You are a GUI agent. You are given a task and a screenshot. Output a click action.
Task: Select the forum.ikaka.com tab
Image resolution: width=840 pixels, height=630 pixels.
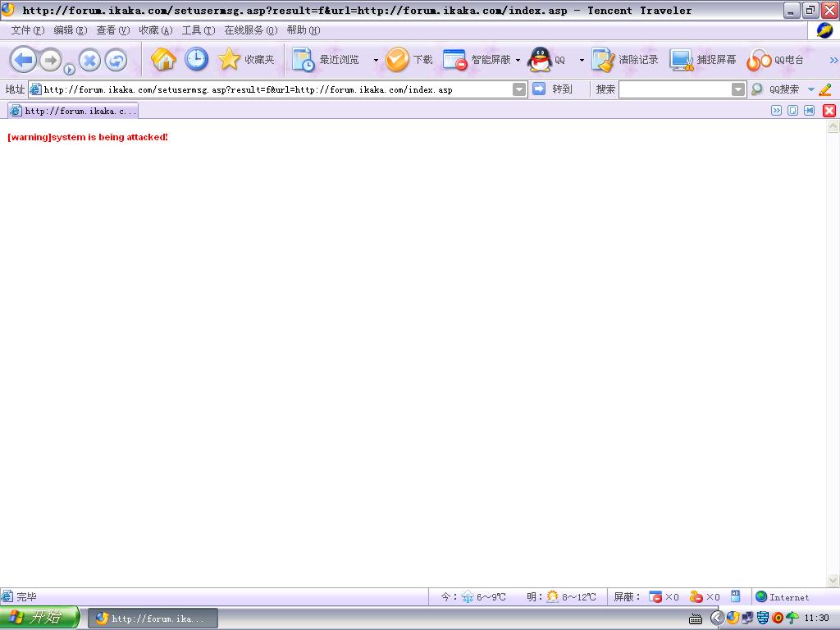[73, 111]
